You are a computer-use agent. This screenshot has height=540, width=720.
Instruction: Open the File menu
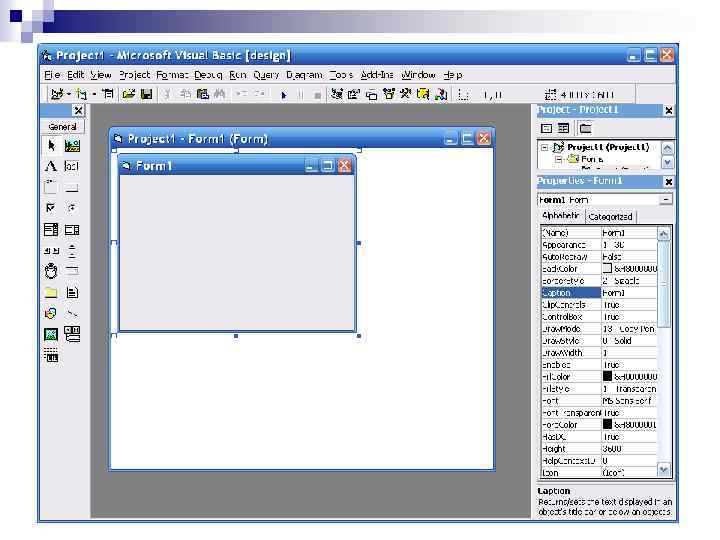pyautogui.click(x=52, y=74)
